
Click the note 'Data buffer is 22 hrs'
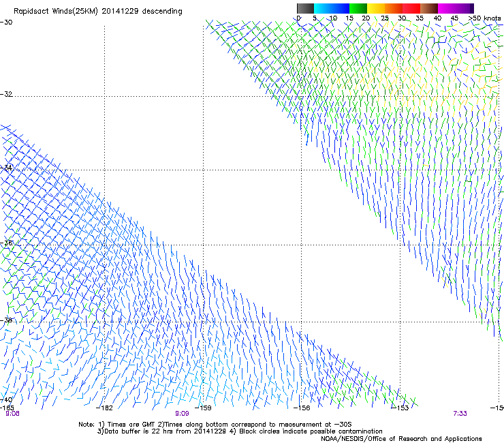pyautogui.click(x=139, y=431)
